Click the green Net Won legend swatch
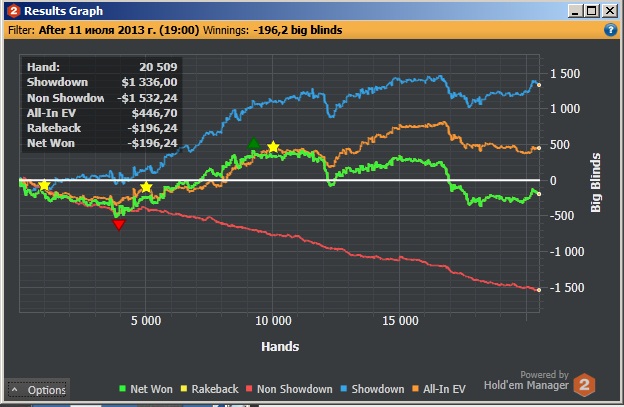This screenshot has height=407, width=624. tap(123, 388)
